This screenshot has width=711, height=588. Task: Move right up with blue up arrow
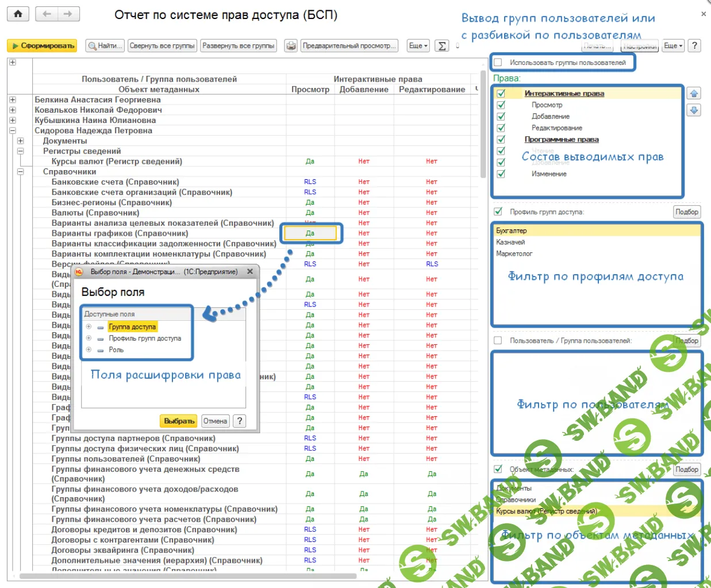694,94
